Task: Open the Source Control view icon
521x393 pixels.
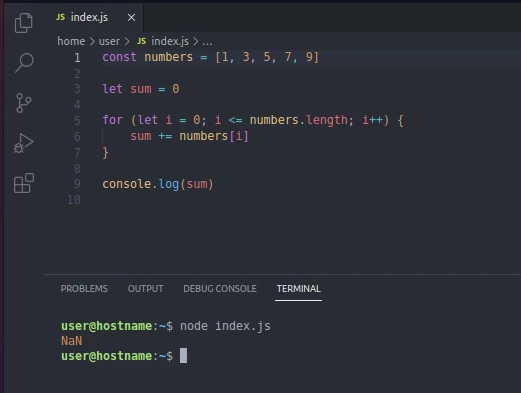Action: (23, 103)
